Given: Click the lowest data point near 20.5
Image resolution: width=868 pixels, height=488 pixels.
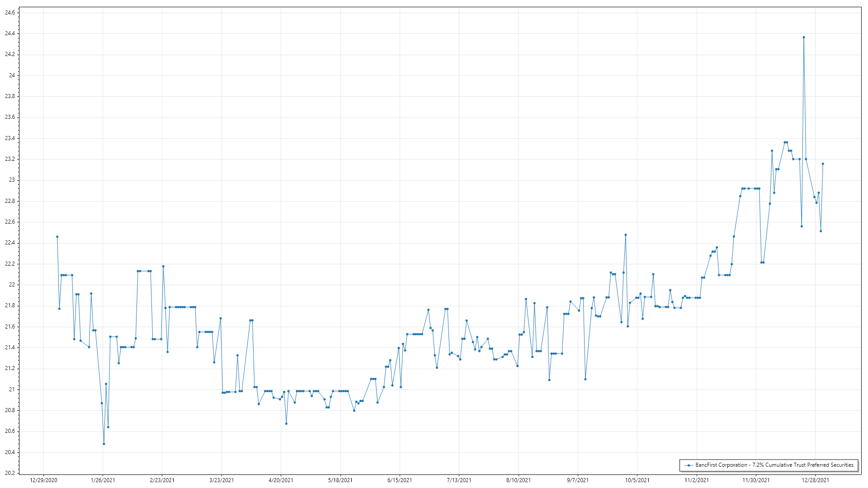Looking at the screenshot, I should (104, 444).
